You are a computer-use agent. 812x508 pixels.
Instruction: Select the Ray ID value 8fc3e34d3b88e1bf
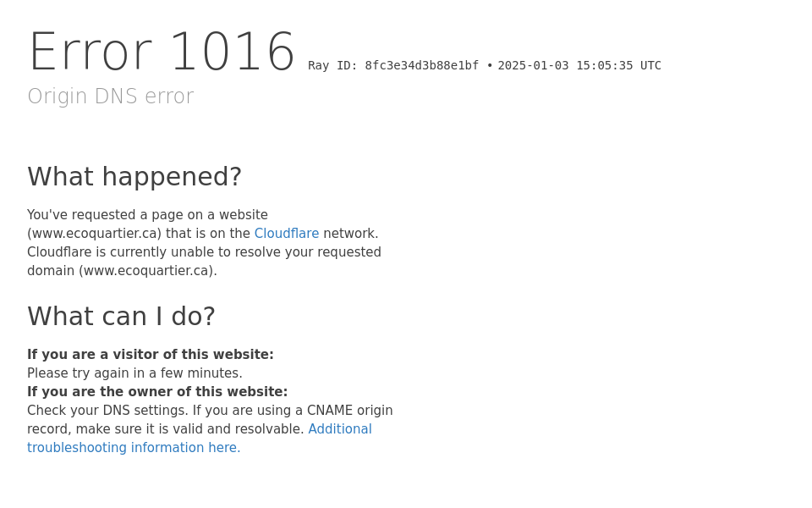pyautogui.click(x=421, y=66)
